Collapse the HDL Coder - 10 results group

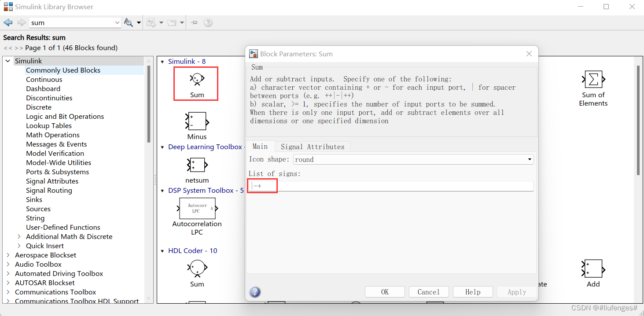(162, 251)
